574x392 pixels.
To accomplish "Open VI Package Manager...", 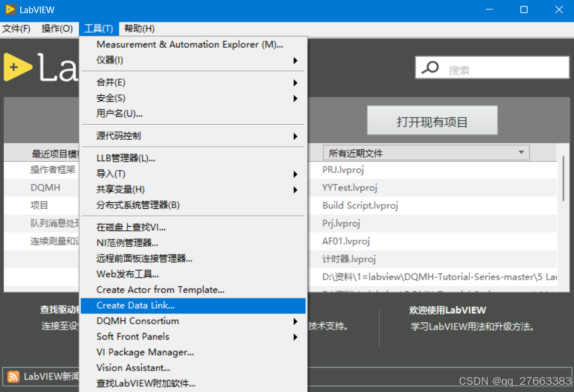I will click(194, 353).
